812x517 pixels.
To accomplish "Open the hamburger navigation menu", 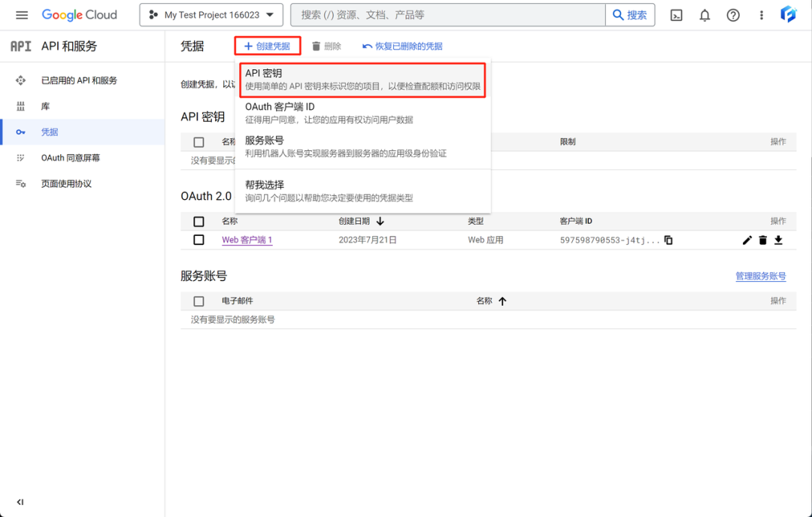I will click(x=22, y=15).
